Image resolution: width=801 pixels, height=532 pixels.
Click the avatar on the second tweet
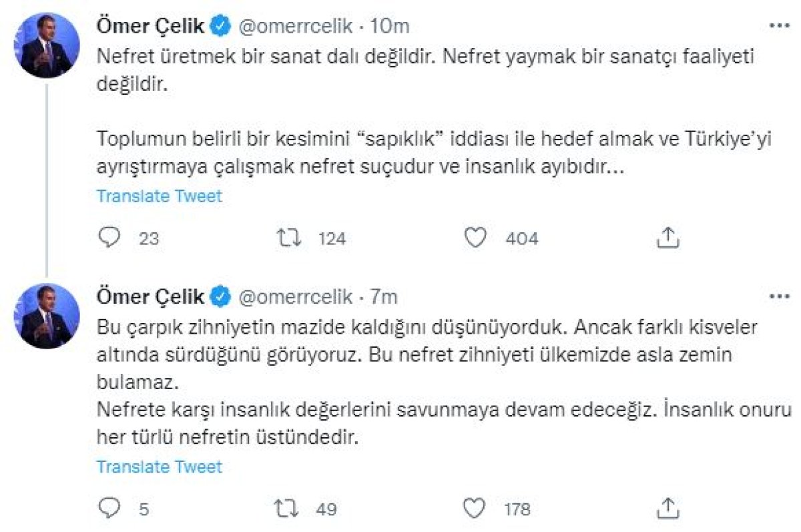(45, 310)
